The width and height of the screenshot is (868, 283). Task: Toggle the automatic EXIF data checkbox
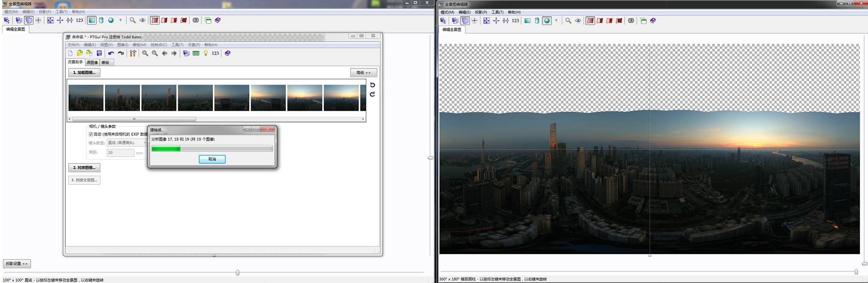[91, 134]
